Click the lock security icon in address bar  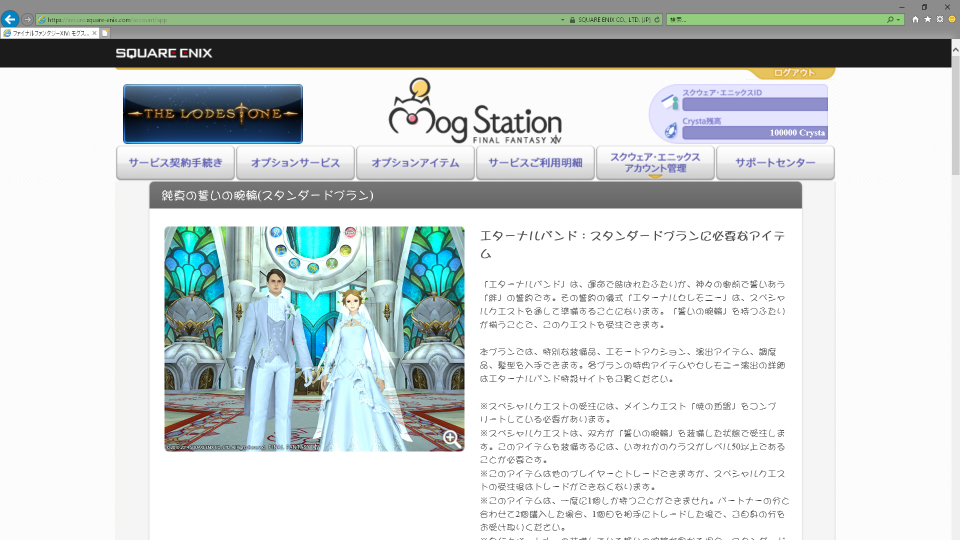(572, 20)
